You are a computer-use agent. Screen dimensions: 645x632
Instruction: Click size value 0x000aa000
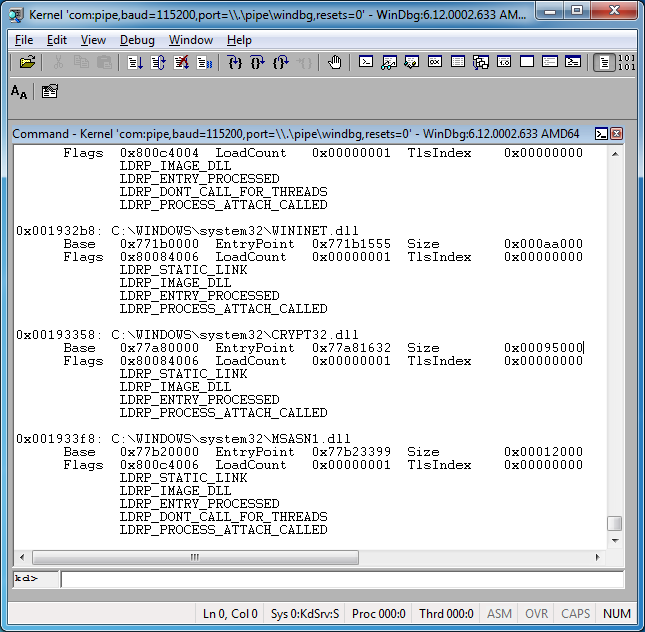click(x=543, y=244)
